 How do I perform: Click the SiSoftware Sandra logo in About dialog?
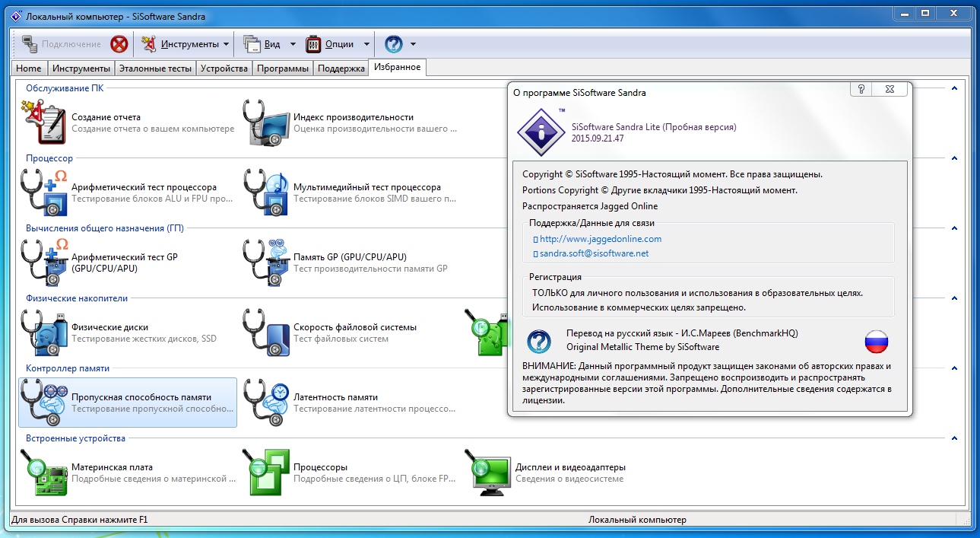tap(541, 131)
